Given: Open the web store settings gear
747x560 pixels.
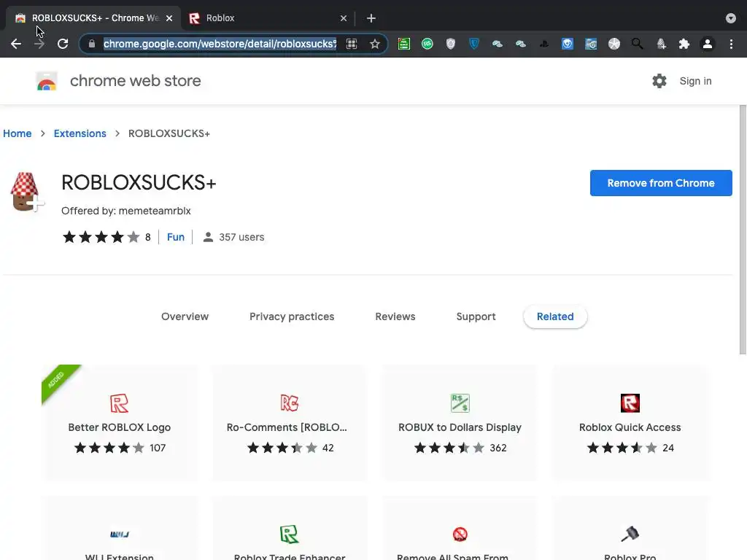Looking at the screenshot, I should [659, 81].
